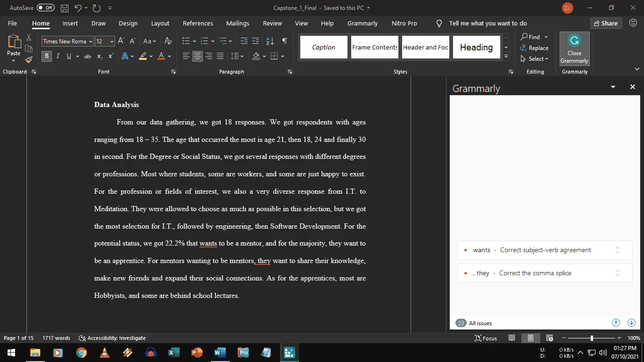
Task: Decrease paragraph indent
Action: [x=244, y=41]
